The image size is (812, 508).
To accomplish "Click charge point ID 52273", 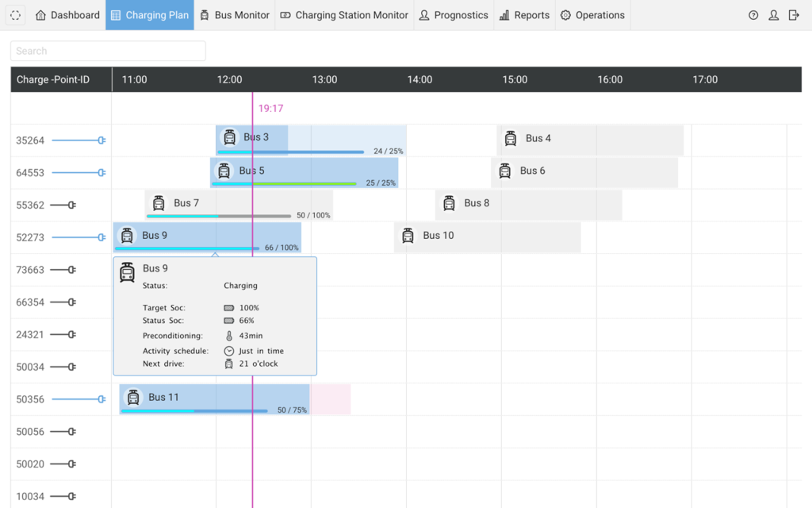I will pos(30,237).
